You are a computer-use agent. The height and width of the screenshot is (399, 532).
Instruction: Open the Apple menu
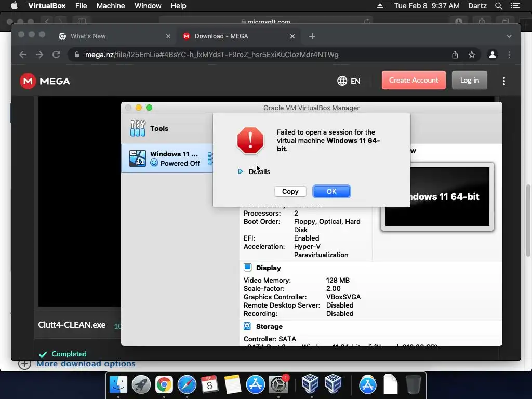click(14, 6)
